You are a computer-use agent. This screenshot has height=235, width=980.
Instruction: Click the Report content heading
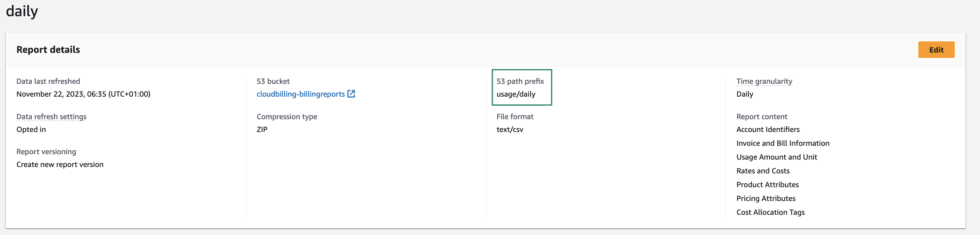click(x=761, y=116)
